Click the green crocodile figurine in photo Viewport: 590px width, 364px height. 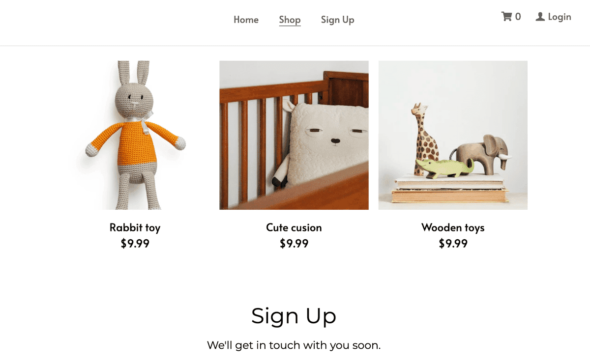coord(444,168)
